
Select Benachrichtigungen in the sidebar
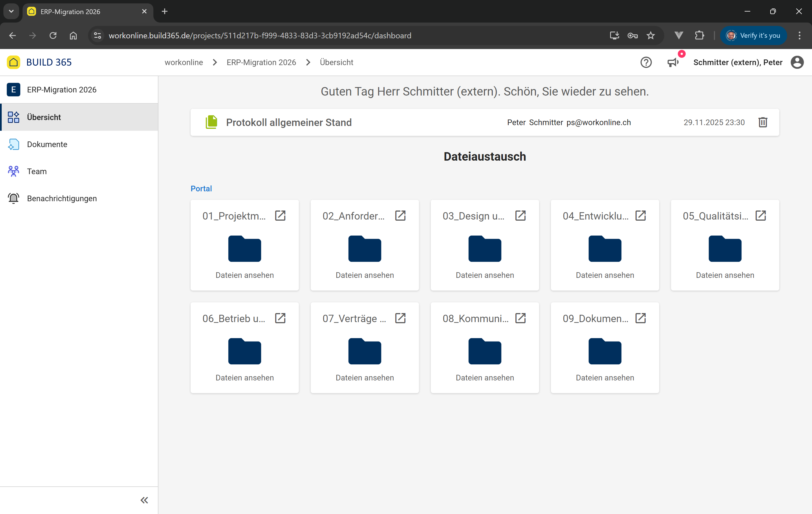coord(62,198)
